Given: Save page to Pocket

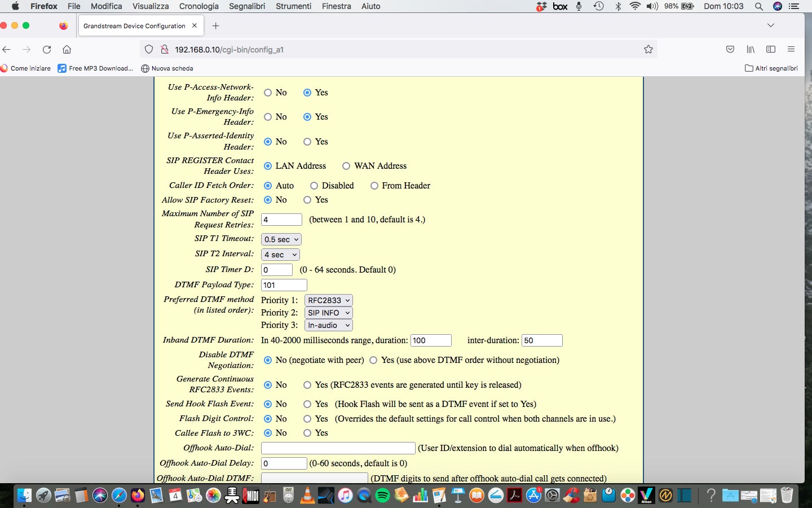Looking at the screenshot, I should [x=730, y=50].
